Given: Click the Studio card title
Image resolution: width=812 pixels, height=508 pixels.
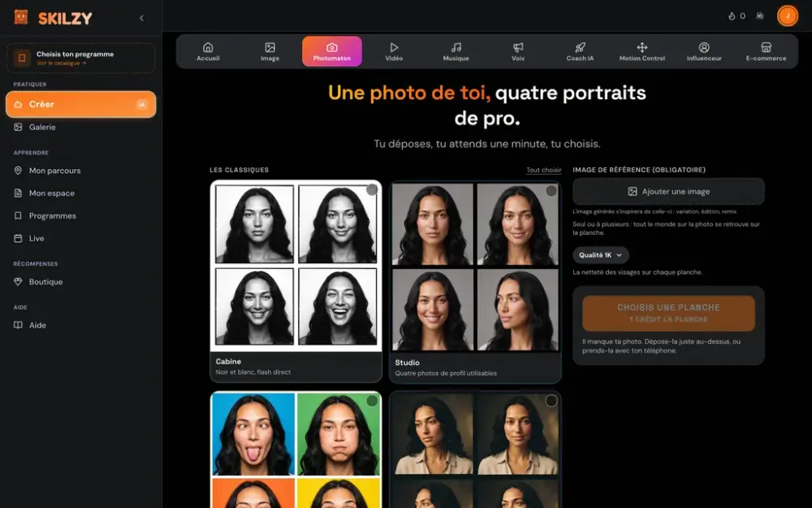Looking at the screenshot, I should (407, 363).
